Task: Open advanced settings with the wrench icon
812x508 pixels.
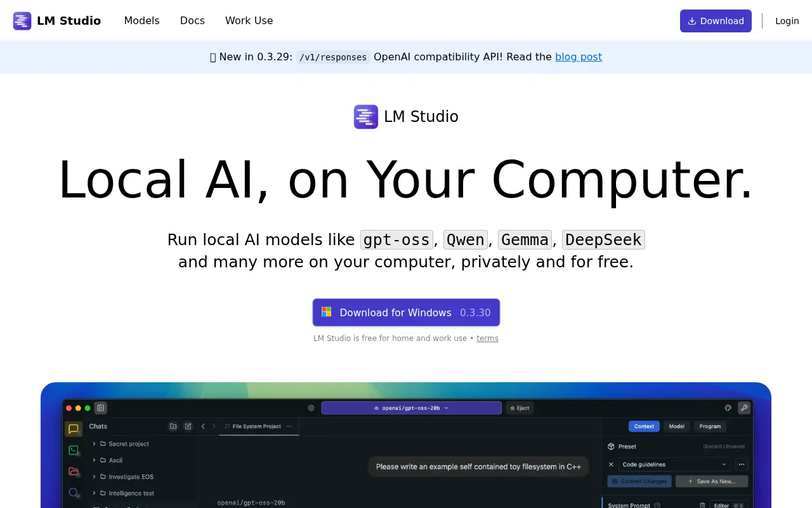Action: click(x=743, y=408)
